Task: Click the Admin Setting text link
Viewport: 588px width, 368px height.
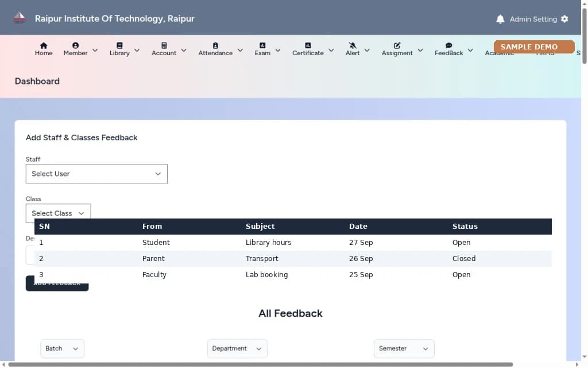Action: click(x=533, y=19)
